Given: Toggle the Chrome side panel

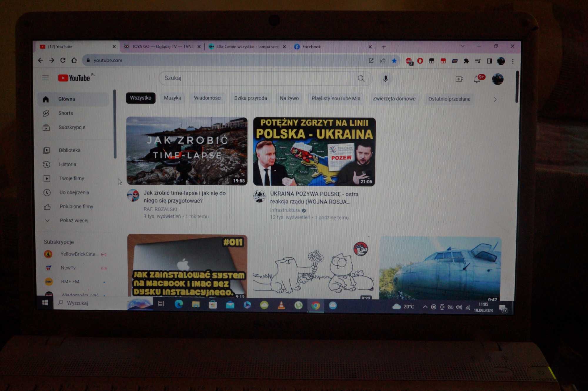Looking at the screenshot, I should pyautogui.click(x=489, y=61).
